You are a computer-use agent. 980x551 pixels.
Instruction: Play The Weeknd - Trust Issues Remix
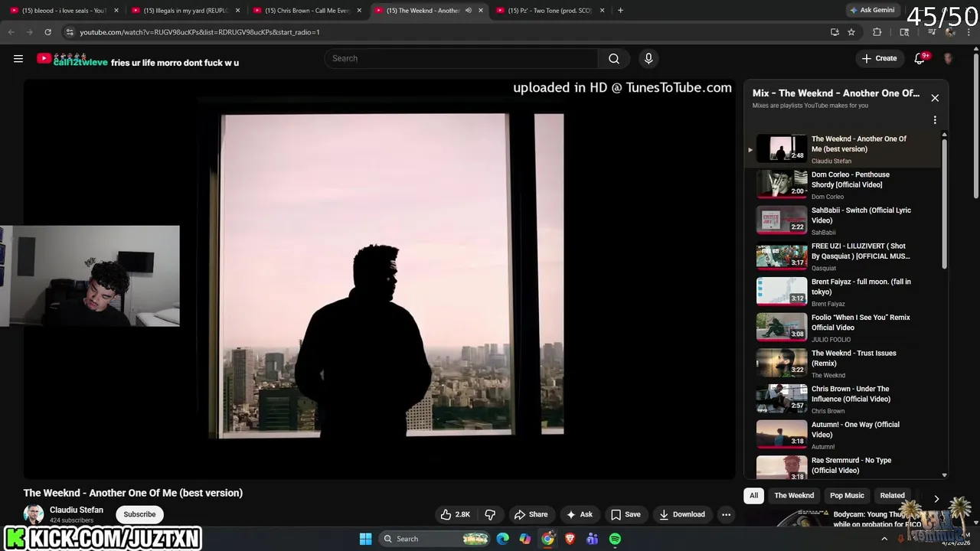842,364
